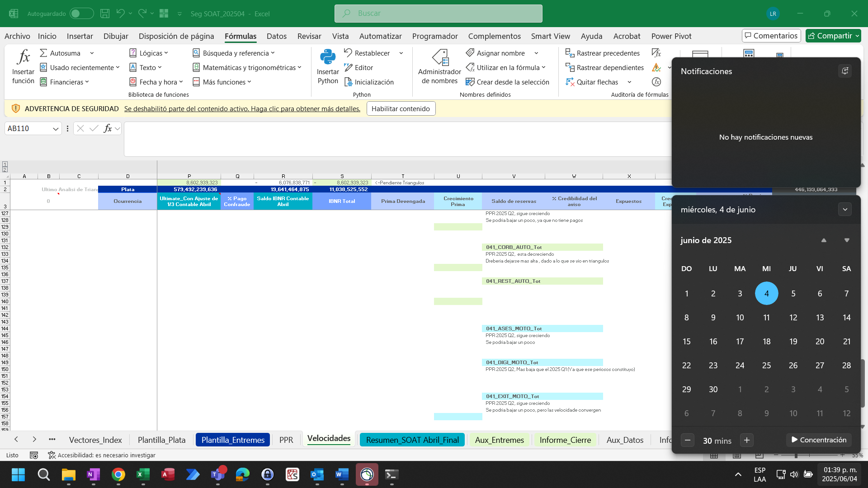Screen dimensions: 868x488
Task: Click the formula bar fx icon
Action: 108,129
